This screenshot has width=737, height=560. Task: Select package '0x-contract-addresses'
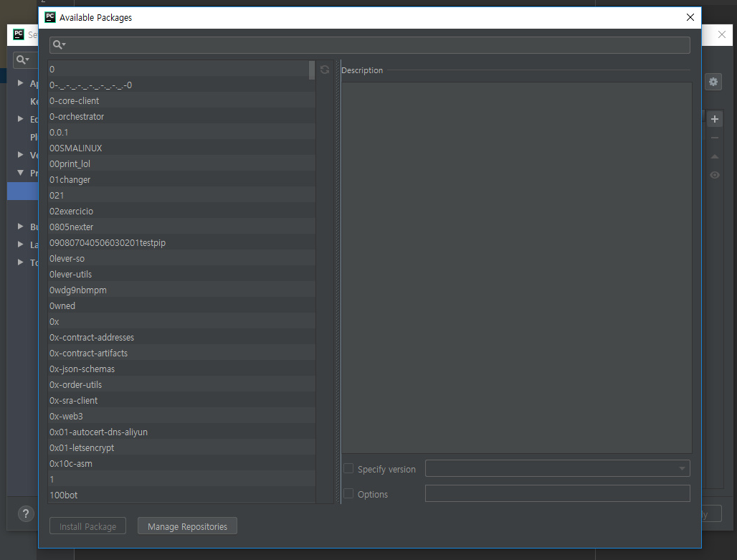click(181, 337)
